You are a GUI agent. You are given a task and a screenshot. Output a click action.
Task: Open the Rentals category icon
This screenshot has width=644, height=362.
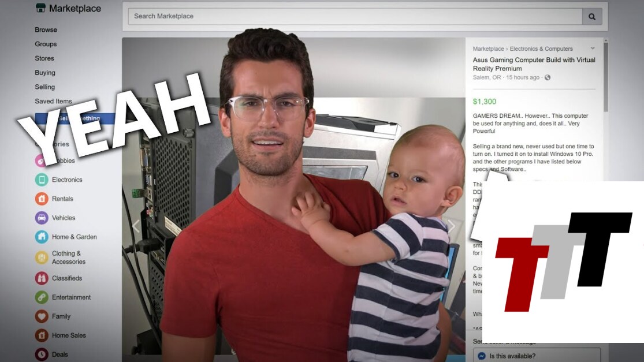point(42,199)
